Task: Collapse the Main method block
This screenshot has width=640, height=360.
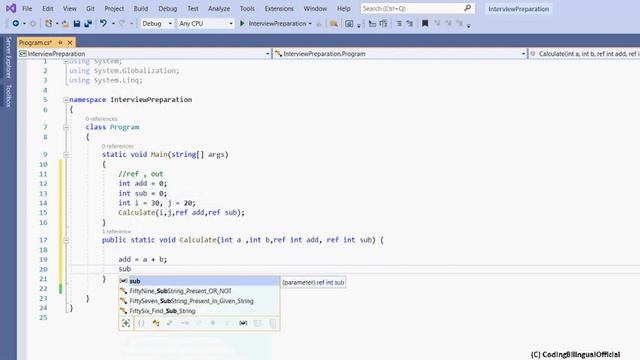Action: pos(66,155)
